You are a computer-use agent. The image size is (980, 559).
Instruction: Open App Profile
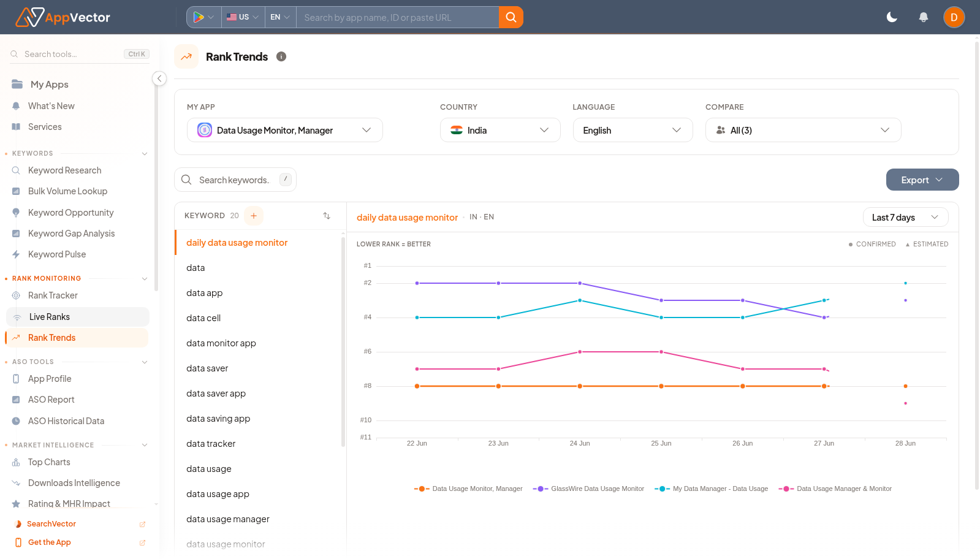50,379
